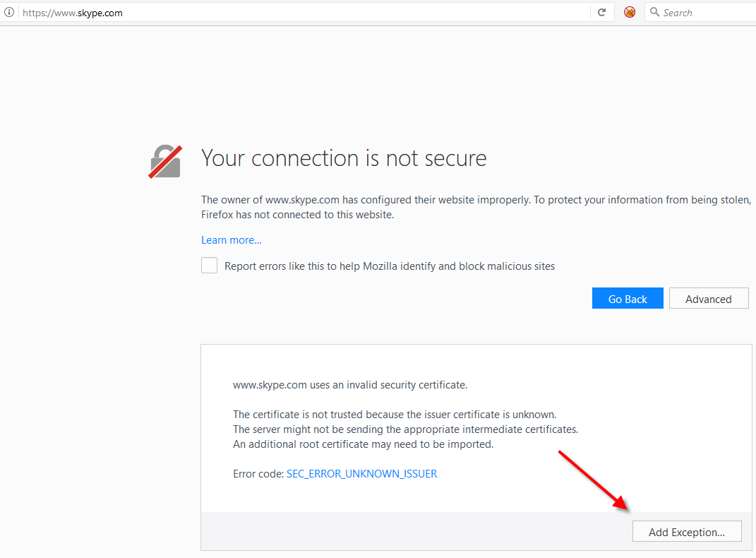Click the 'additional root certificate' sentence
The height and width of the screenshot is (558, 756).
(x=363, y=444)
